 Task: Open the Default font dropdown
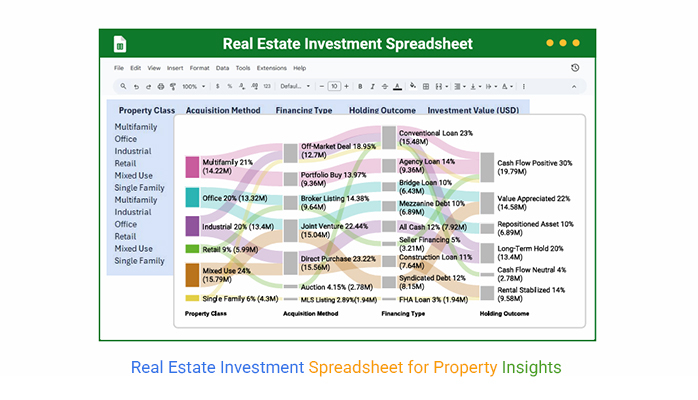[295, 86]
